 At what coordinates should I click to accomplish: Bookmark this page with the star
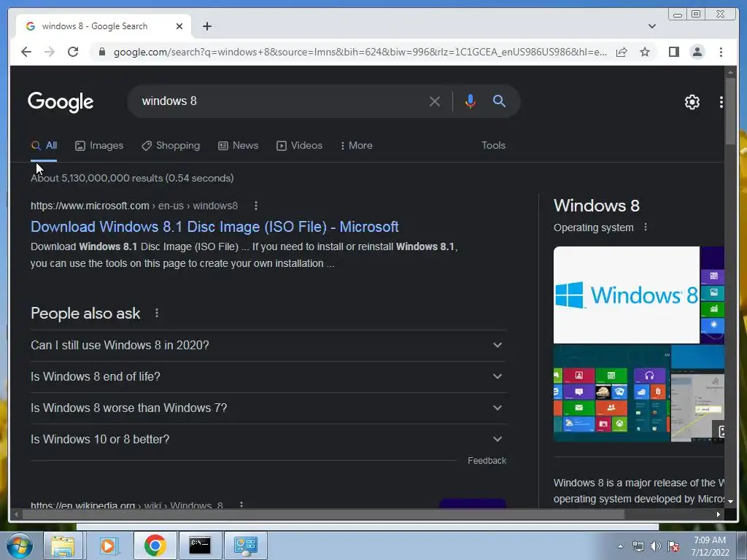(x=645, y=52)
